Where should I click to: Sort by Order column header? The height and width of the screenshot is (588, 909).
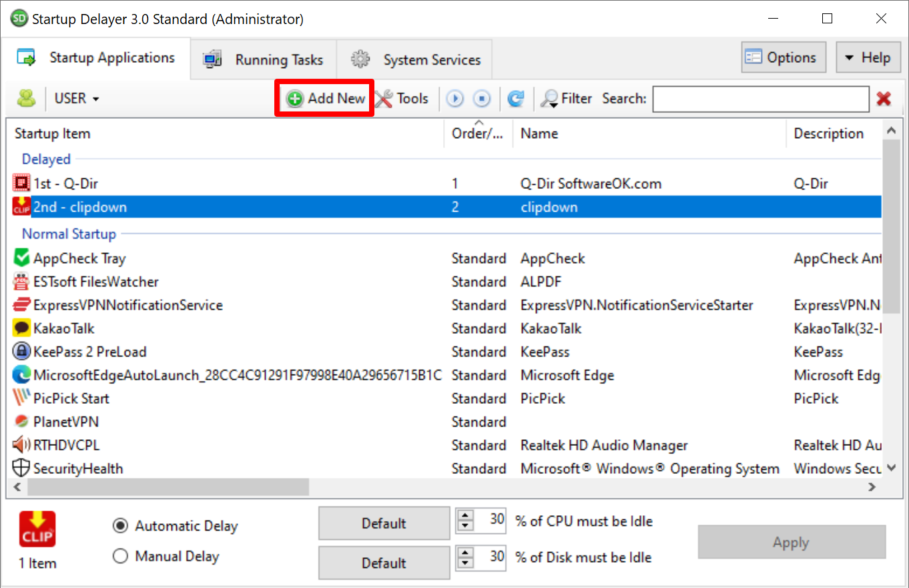[x=478, y=133]
